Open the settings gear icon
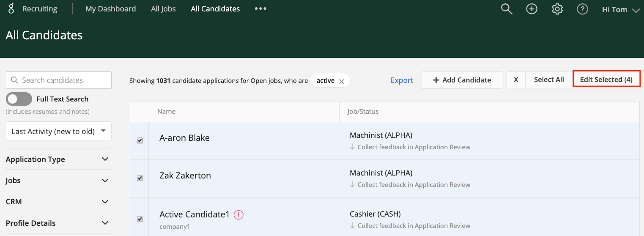Screen dimensions: 644x236 (x=557, y=9)
